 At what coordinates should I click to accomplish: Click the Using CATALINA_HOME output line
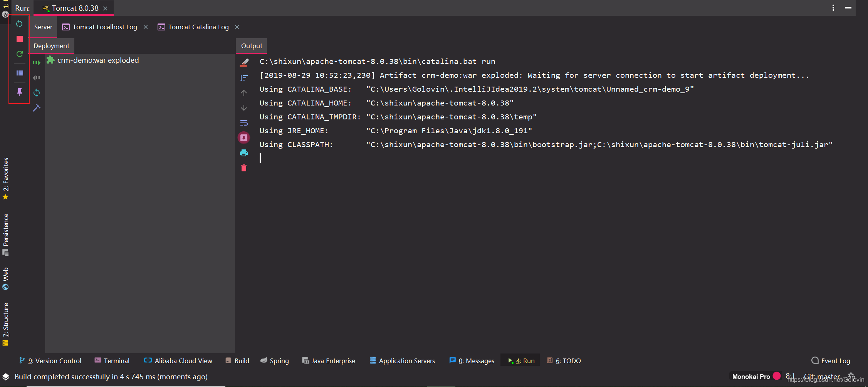click(386, 103)
